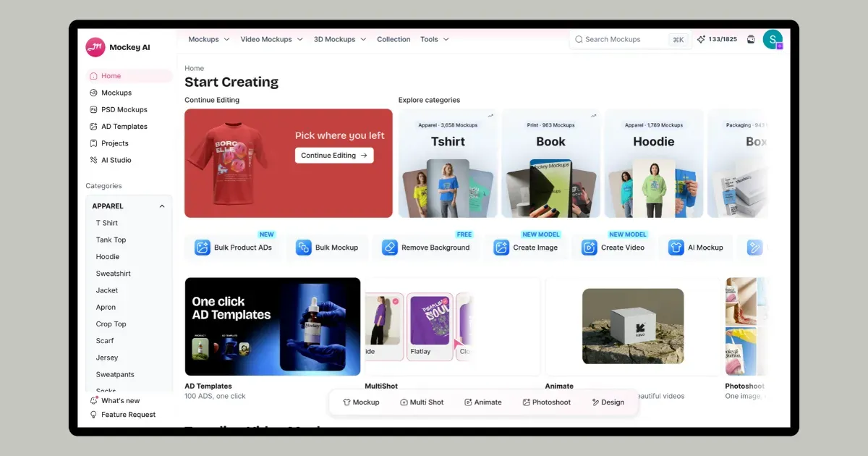Click the search magnifier icon

point(579,39)
